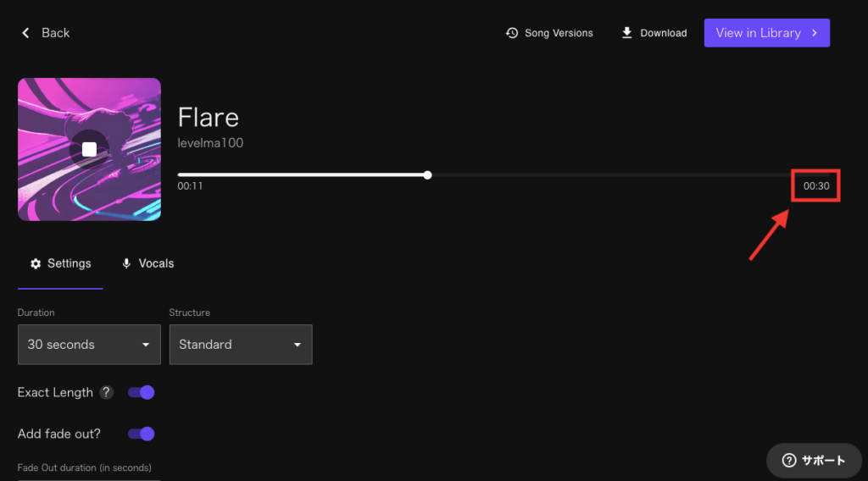Open the Structure dropdown showing Standard

click(x=241, y=345)
